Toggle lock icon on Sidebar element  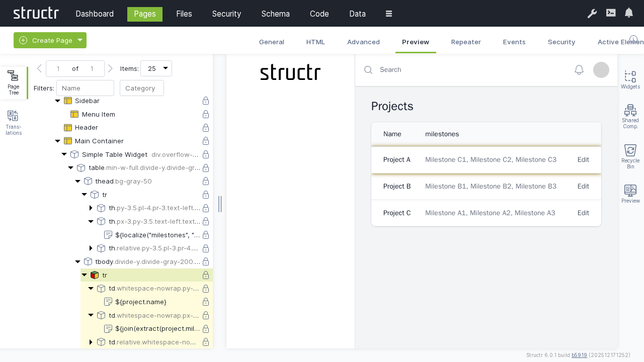point(206,101)
